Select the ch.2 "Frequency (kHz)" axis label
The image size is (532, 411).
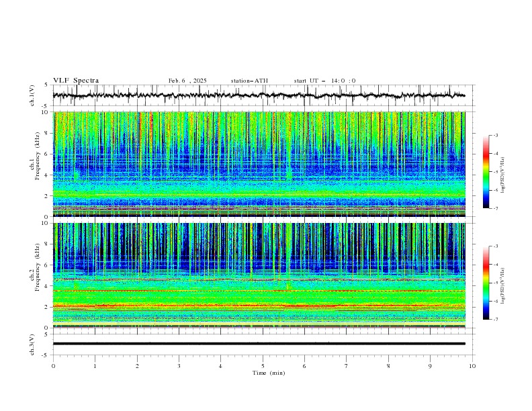tap(38, 267)
